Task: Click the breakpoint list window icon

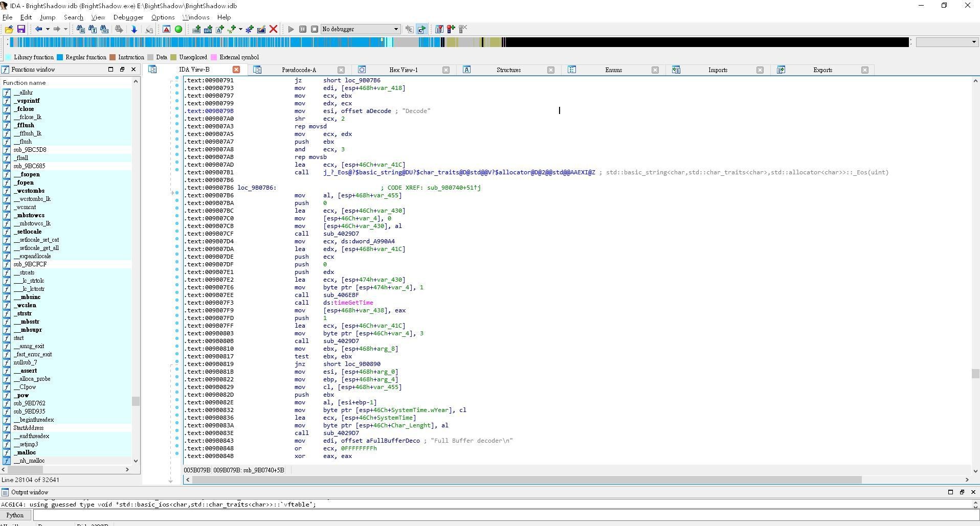Action: click(439, 29)
